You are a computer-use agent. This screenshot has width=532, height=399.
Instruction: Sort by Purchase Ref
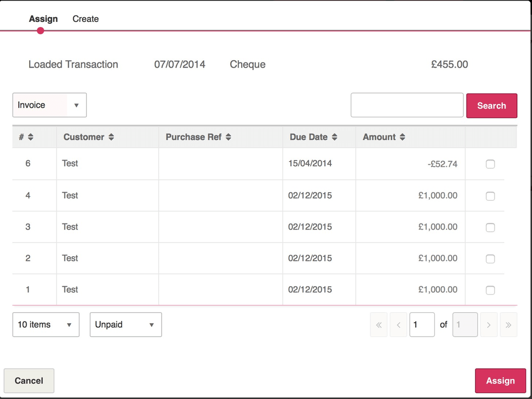pos(198,137)
